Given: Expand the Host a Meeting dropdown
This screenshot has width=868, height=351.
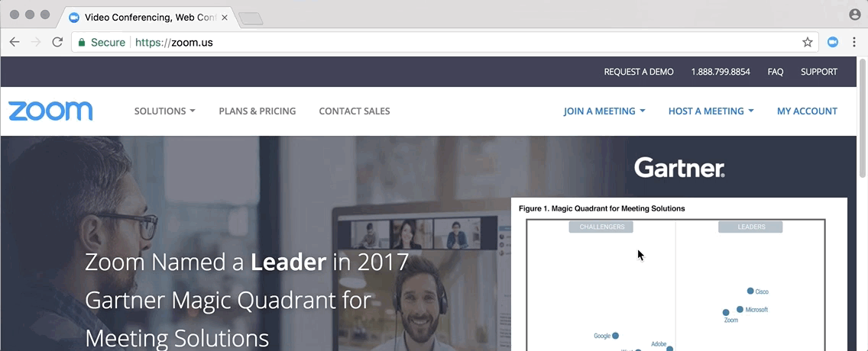Looking at the screenshot, I should [x=711, y=111].
